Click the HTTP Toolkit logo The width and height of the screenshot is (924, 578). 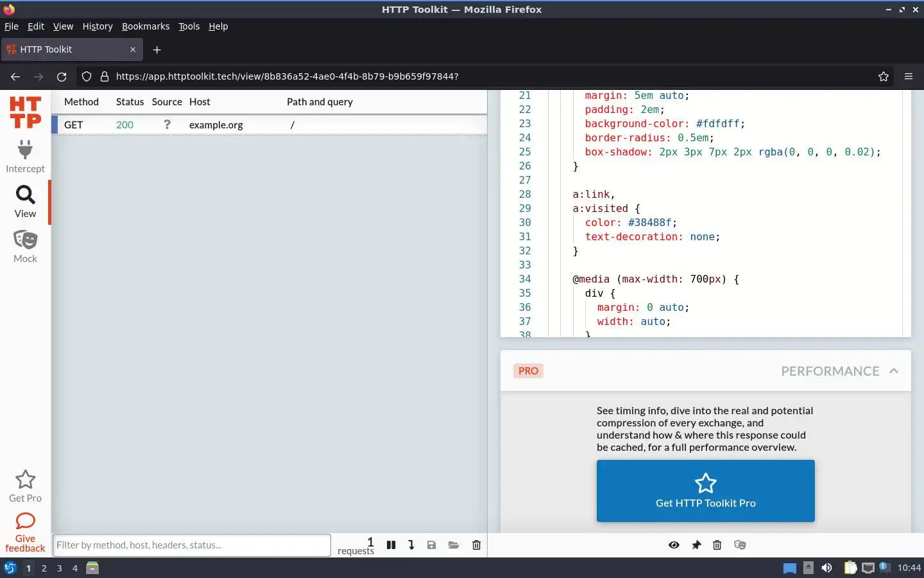click(x=25, y=112)
